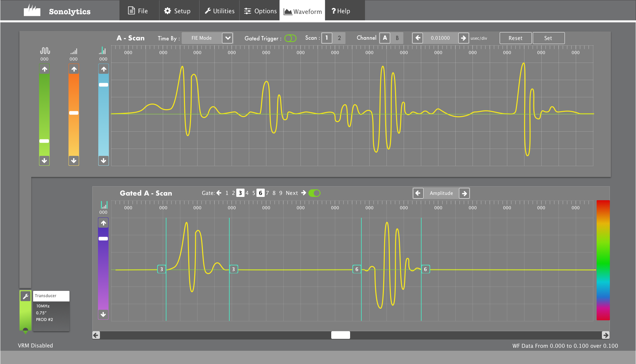Click the right arrow next to the 0.01000 value
This screenshot has height=364, width=636.
coord(463,38)
